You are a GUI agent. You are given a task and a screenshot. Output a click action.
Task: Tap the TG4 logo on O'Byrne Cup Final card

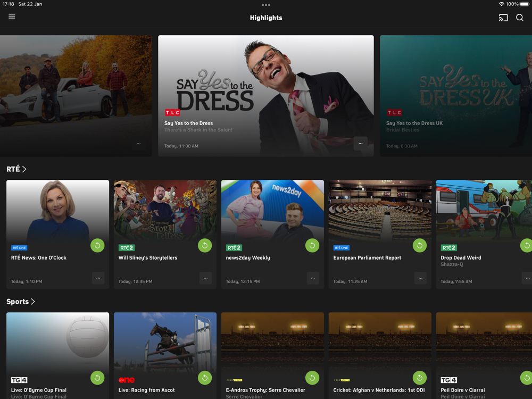(x=19, y=380)
